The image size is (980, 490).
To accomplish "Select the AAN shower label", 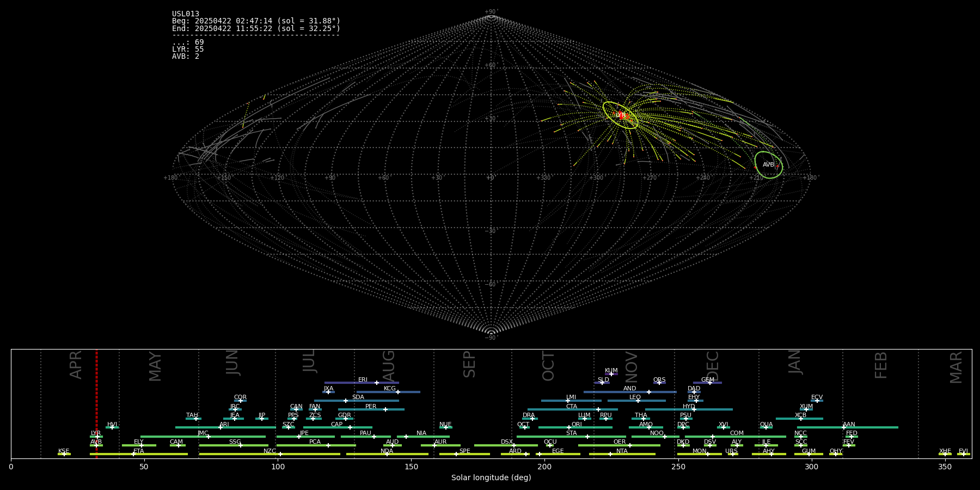I will (x=849, y=425).
